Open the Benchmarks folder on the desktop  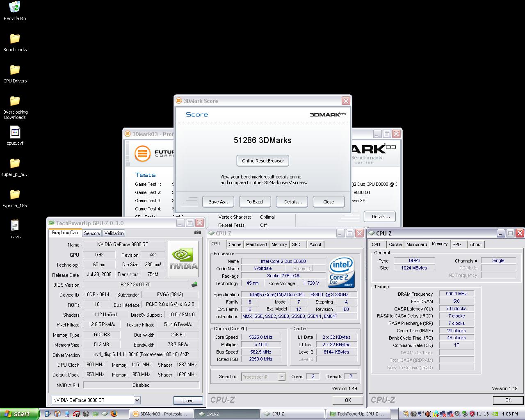(x=15, y=39)
